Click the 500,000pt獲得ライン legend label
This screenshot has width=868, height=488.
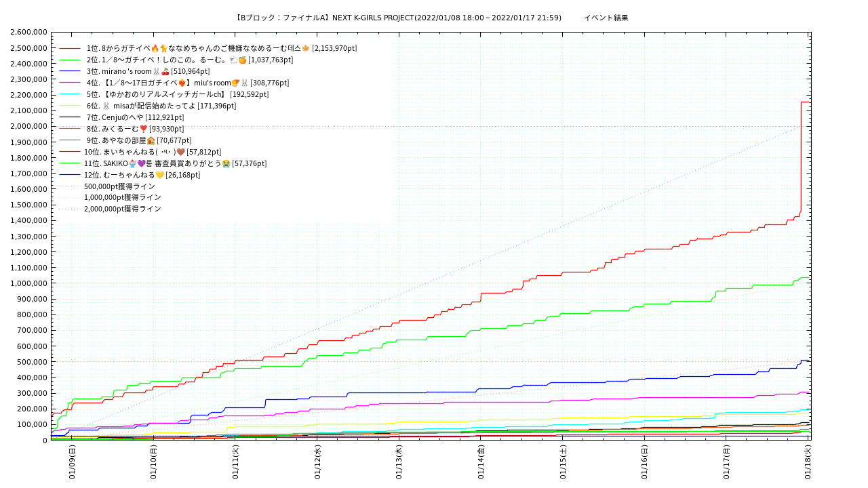(119, 186)
